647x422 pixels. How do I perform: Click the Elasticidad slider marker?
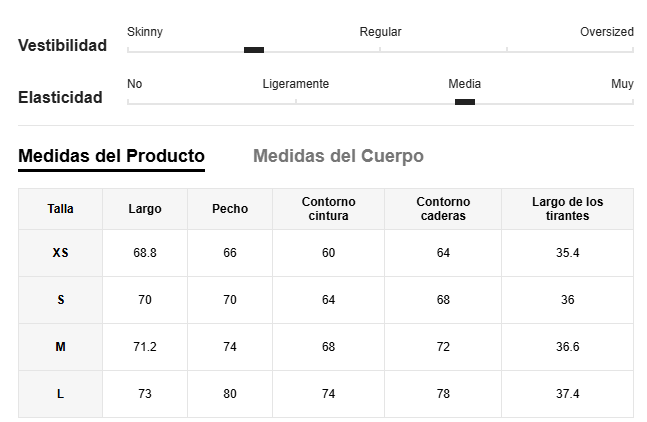point(465,102)
